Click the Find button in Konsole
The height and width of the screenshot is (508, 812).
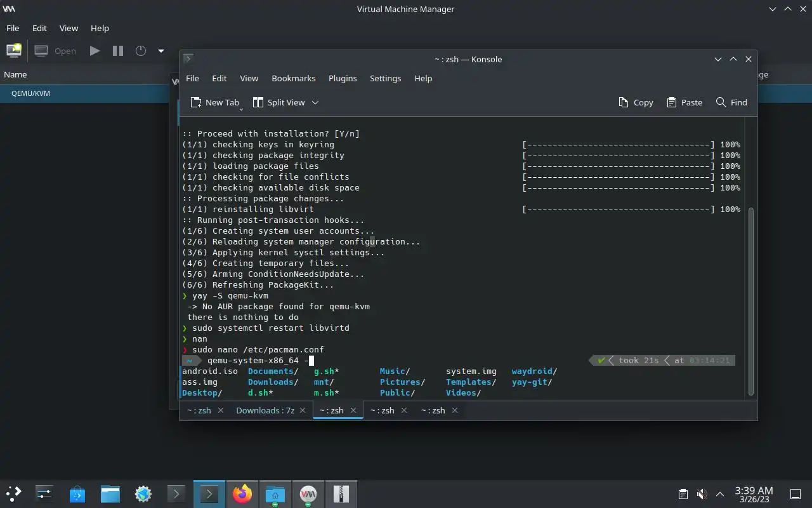(731, 102)
